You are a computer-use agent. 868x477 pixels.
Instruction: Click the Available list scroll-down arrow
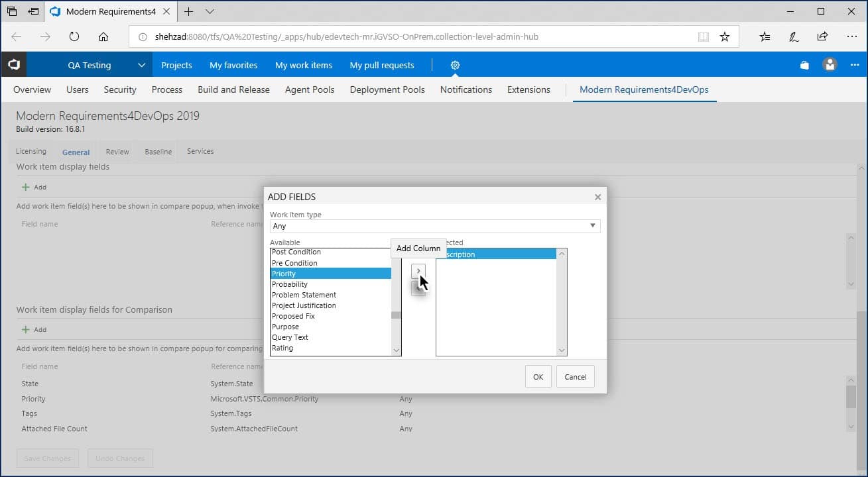(x=396, y=350)
